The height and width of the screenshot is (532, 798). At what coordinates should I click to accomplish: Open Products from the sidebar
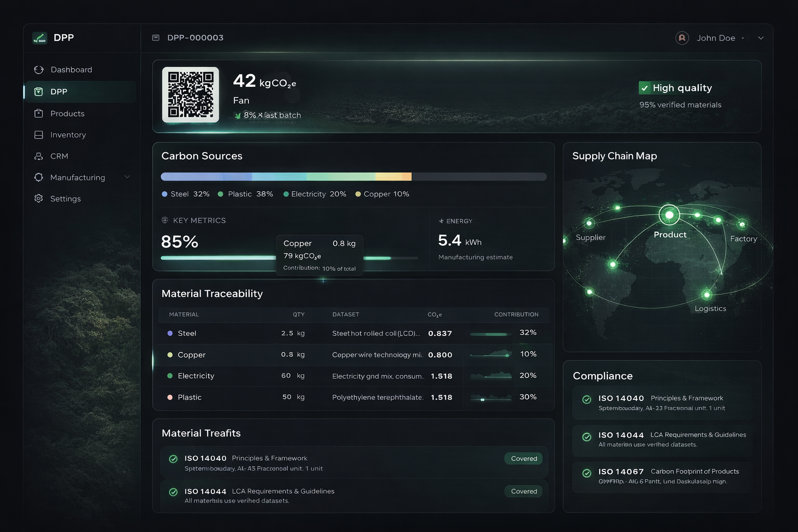click(67, 113)
